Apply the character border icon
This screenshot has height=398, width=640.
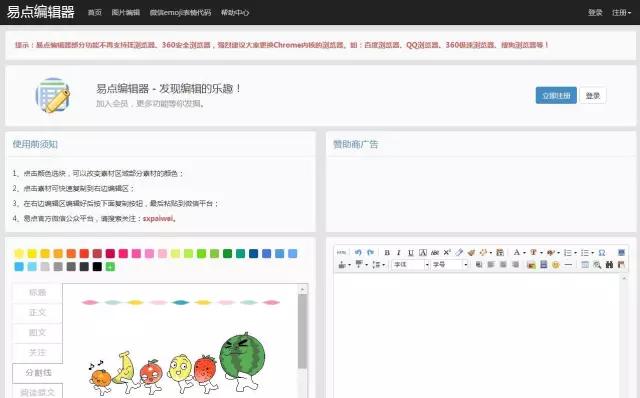(423, 253)
